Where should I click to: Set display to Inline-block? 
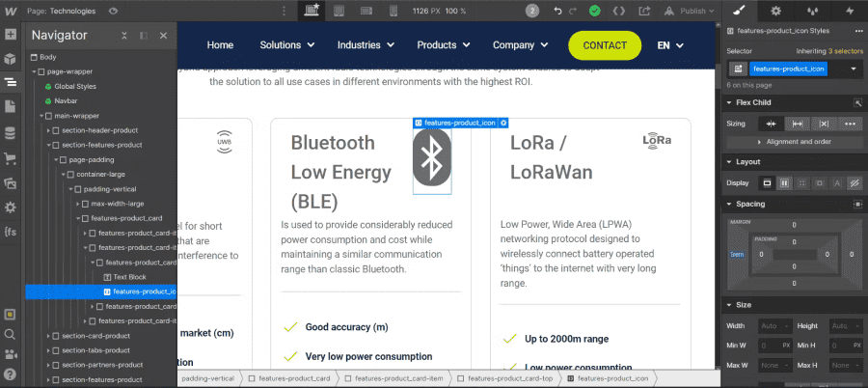click(819, 183)
